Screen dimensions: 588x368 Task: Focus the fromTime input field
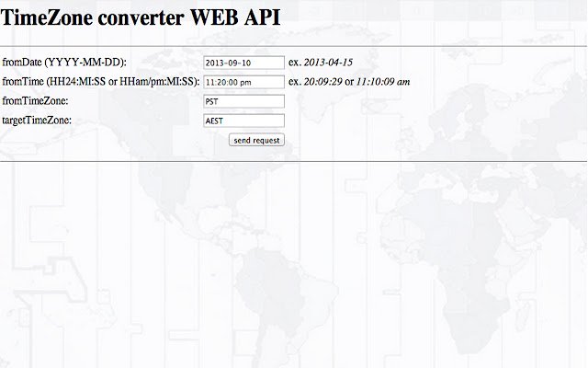[243, 82]
